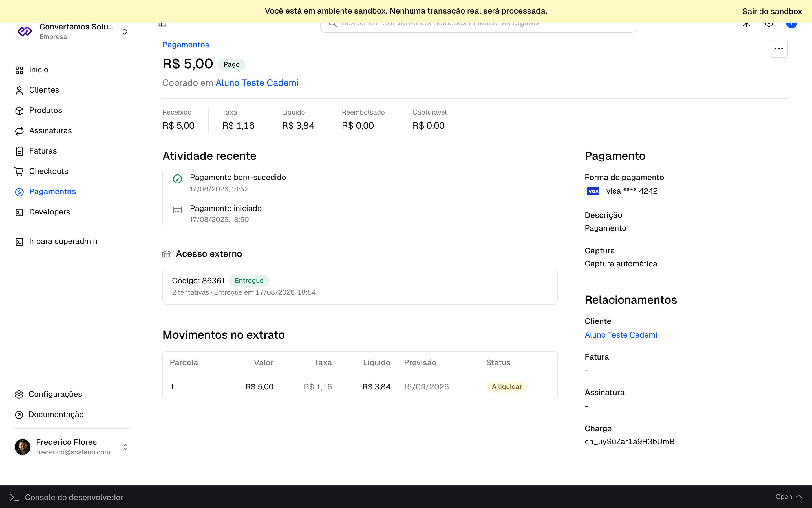Open the Console do desenvolvedor bar
This screenshot has height=508, width=812.
click(406, 497)
